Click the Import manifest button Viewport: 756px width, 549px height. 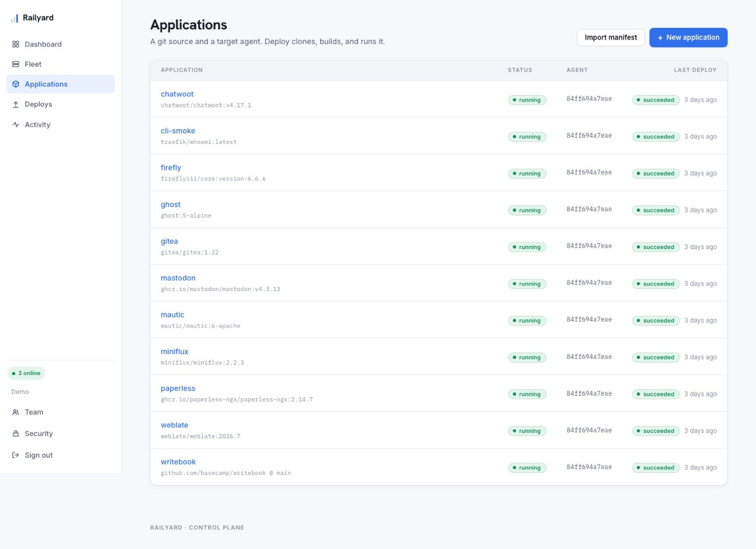[x=610, y=37]
